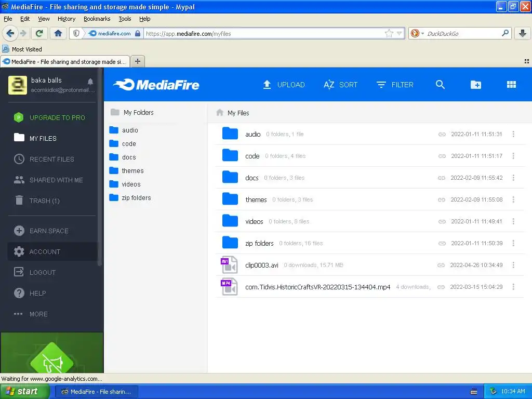
Task: Create a new folder with the folder-plus icon
Action: point(476,85)
